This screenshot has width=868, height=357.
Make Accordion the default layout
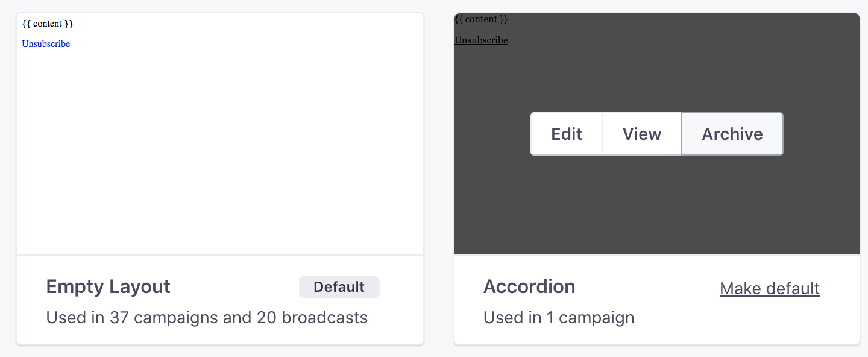point(769,289)
